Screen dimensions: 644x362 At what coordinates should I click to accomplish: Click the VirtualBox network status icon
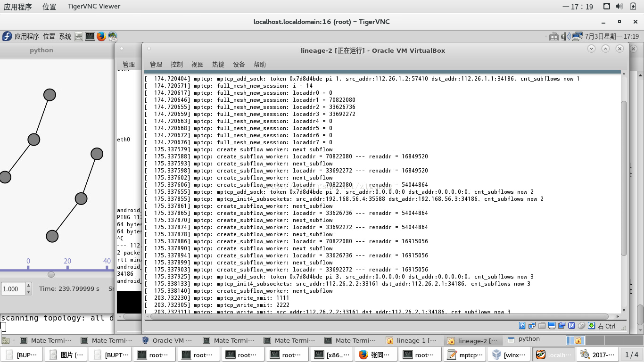[x=532, y=326]
